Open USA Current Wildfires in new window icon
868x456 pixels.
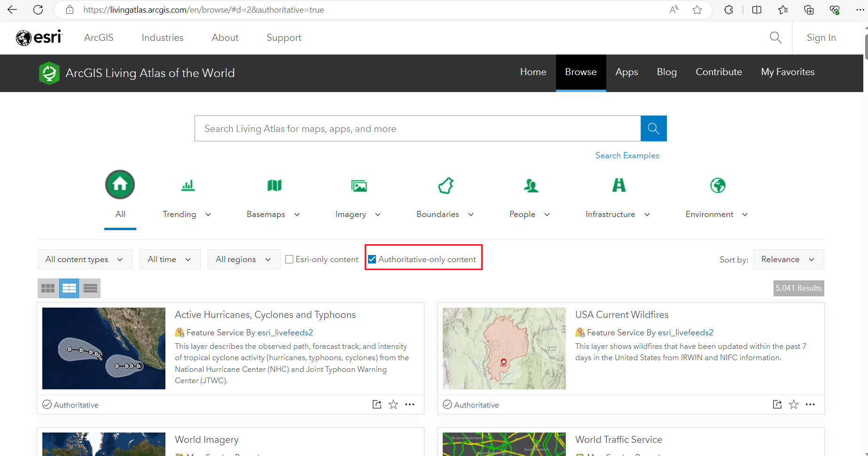pyautogui.click(x=777, y=404)
